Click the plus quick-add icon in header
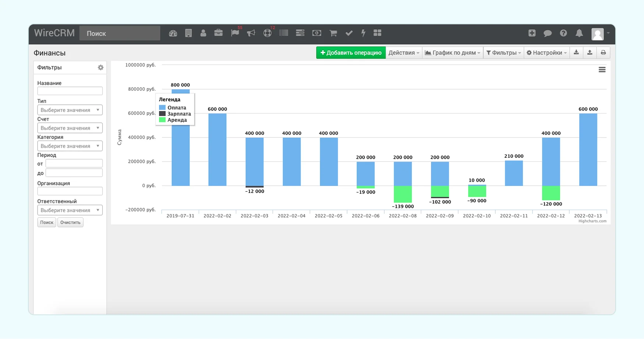Image resolution: width=644 pixels, height=339 pixels. tap(532, 33)
